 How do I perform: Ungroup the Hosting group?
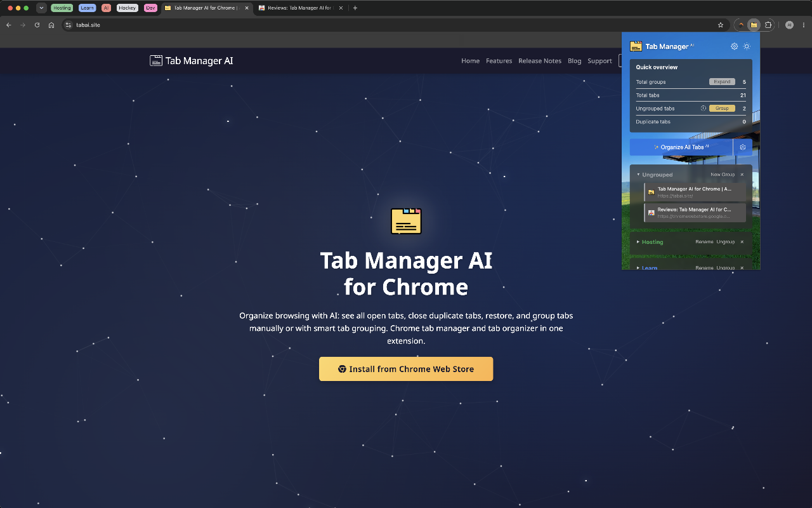click(726, 242)
